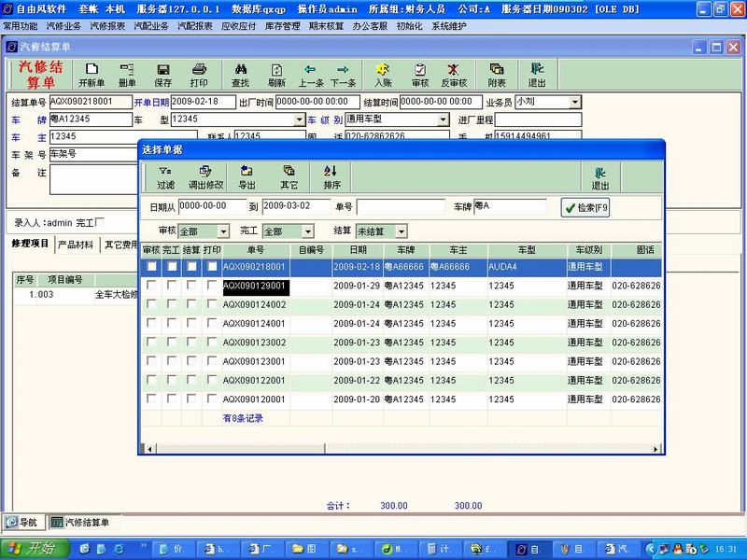The width and height of the screenshot is (747, 560).
Task: Click the 进厂里程 input field
Action: tap(539, 119)
